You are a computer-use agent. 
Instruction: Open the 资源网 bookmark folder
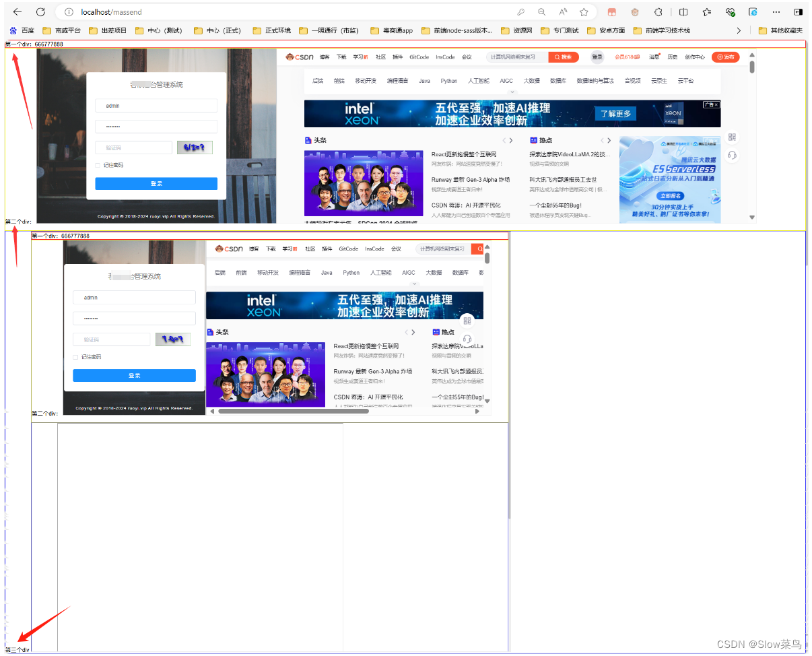click(516, 30)
